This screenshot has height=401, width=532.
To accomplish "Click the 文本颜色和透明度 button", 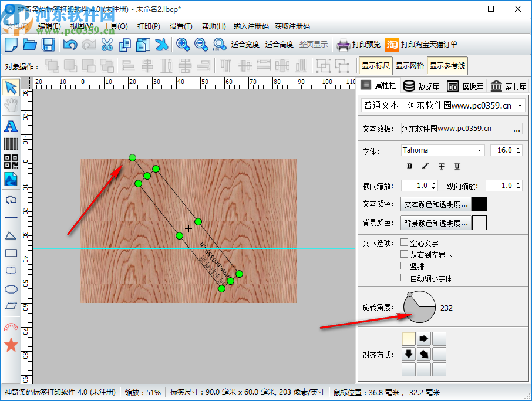I will coord(436,204).
